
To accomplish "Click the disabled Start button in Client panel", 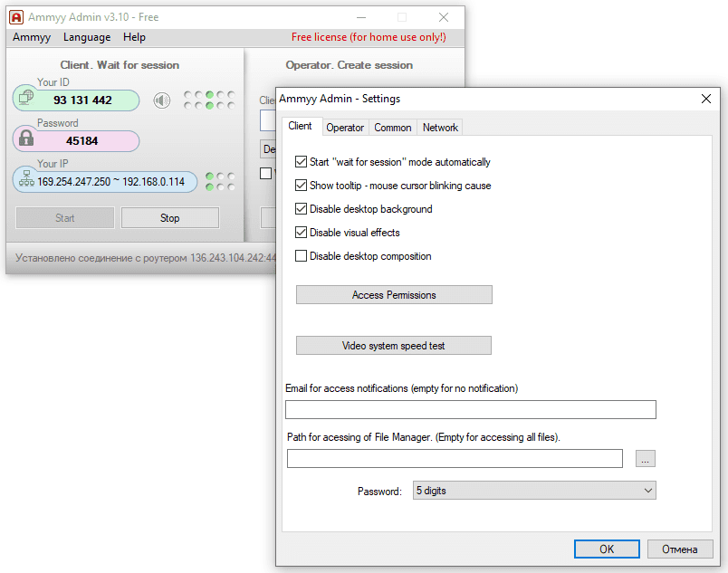I will tap(65, 218).
